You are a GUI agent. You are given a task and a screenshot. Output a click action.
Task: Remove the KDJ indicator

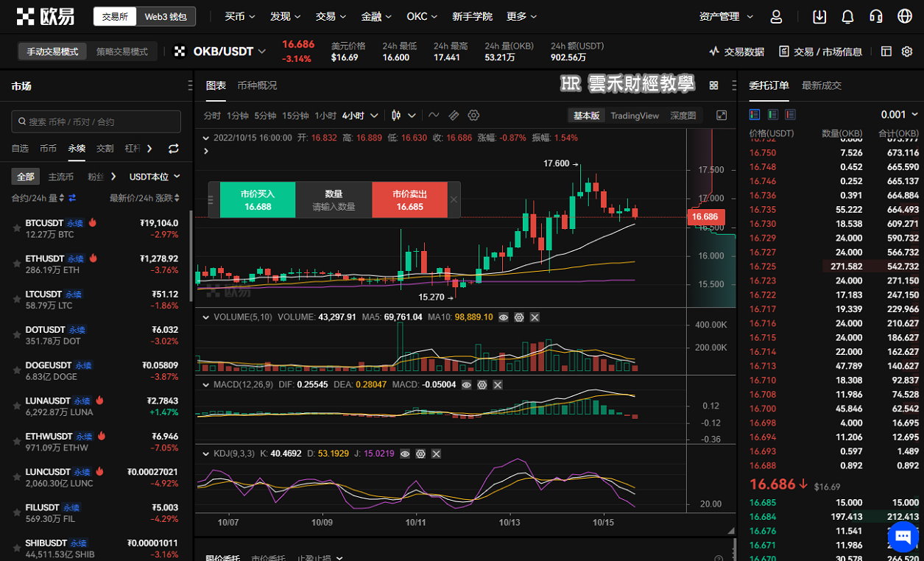point(436,454)
